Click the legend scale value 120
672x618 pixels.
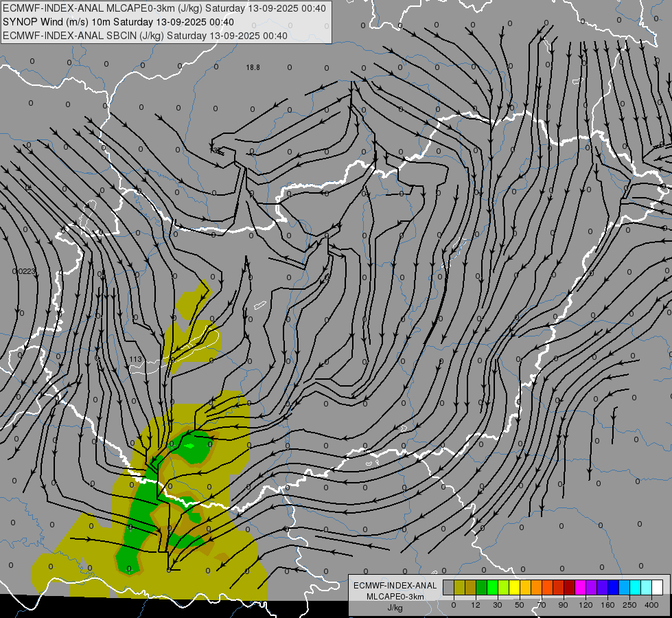(x=586, y=605)
